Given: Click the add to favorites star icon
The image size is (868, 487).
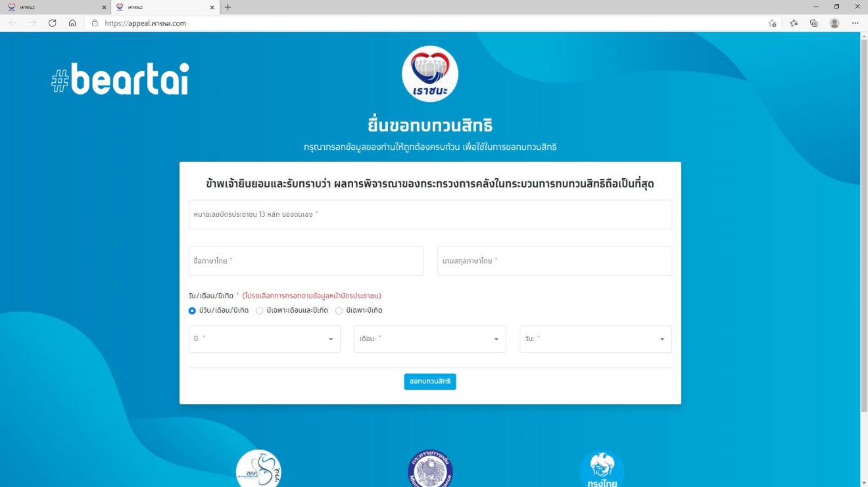Looking at the screenshot, I should coord(772,23).
